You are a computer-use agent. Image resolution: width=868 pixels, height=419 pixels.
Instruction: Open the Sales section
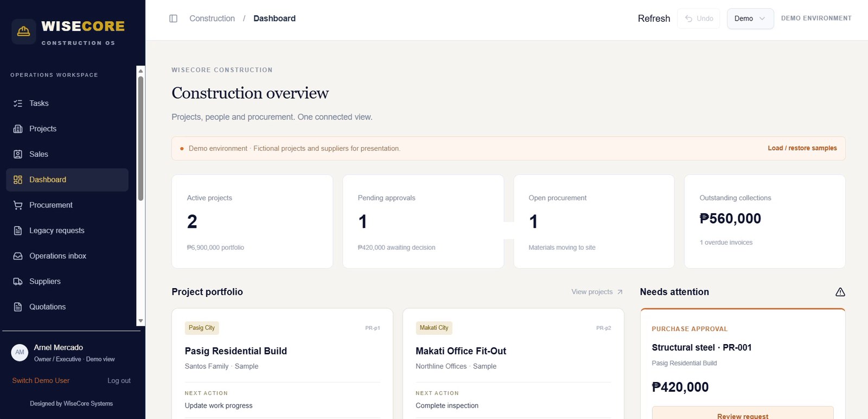click(x=67, y=154)
